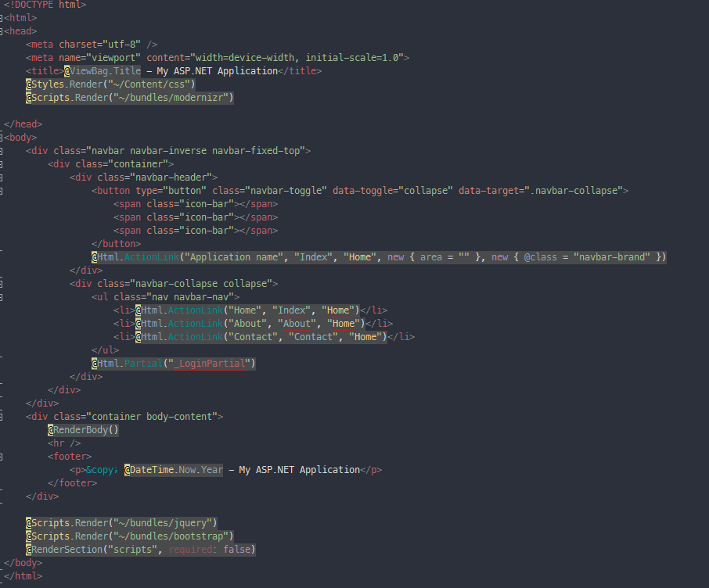The height and width of the screenshot is (588, 709).
Task: Click the "~/Content/css" path string
Action: 151,84
